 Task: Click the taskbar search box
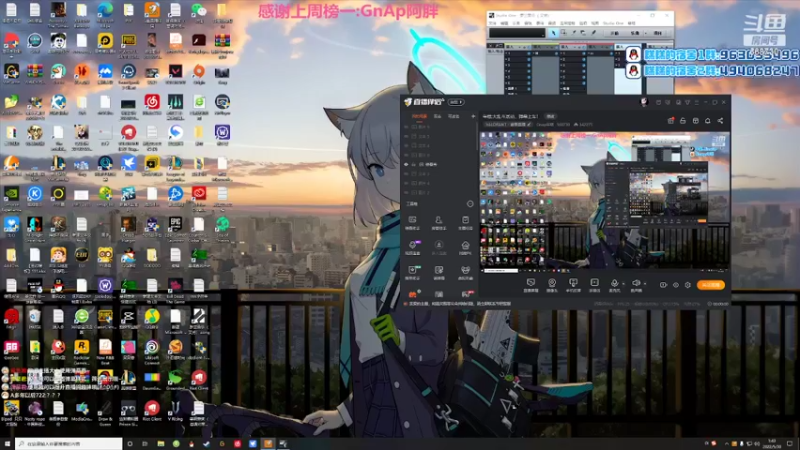69,444
